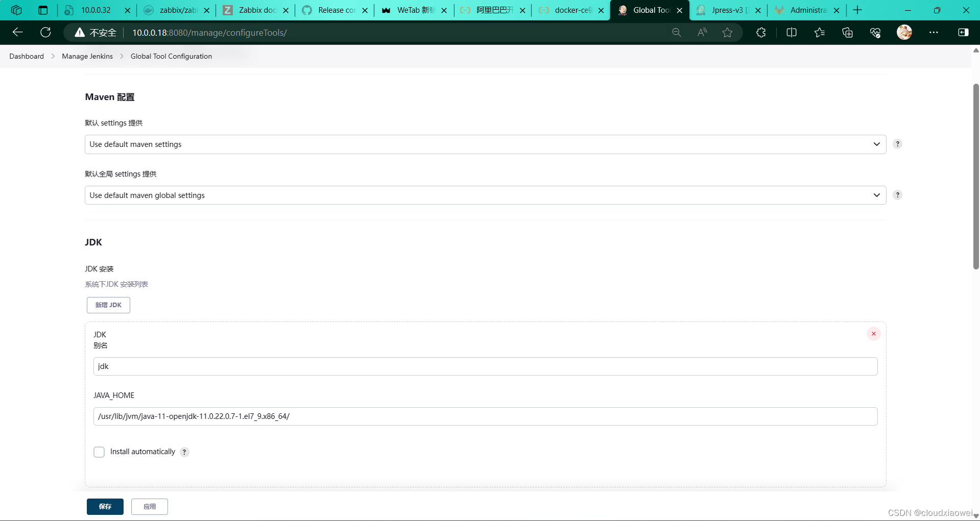Reload the Jenkins page

click(x=45, y=32)
